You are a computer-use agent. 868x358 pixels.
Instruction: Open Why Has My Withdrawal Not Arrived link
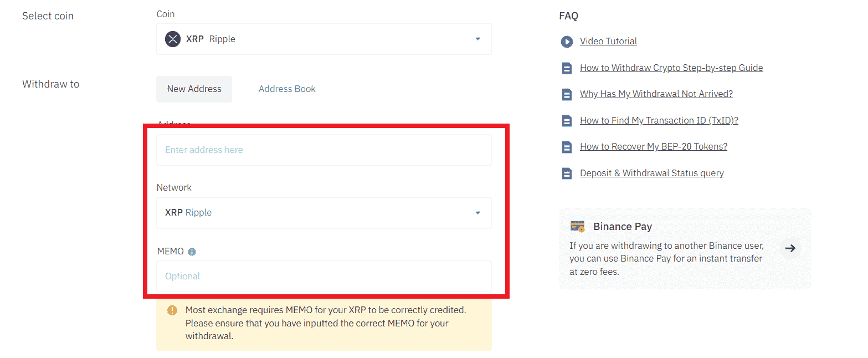pos(656,94)
